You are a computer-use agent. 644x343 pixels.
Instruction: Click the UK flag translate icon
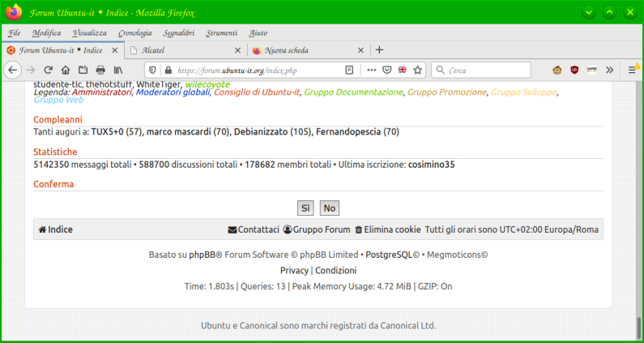(403, 71)
